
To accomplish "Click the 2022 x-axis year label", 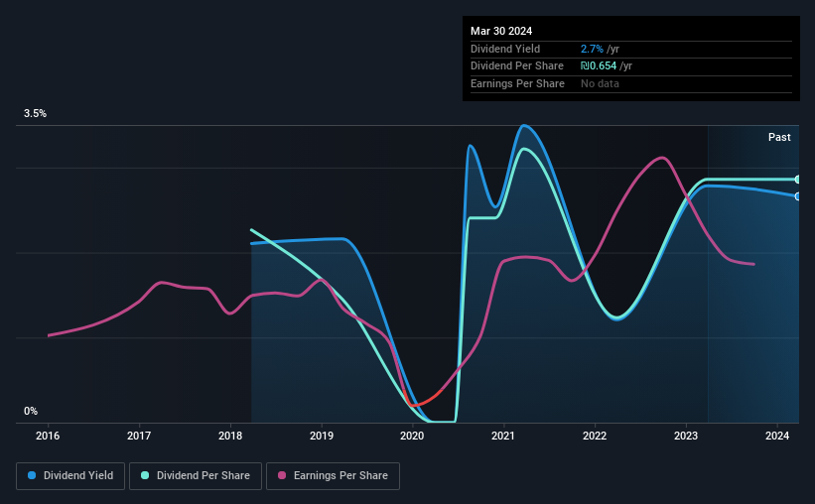I will pos(595,436).
